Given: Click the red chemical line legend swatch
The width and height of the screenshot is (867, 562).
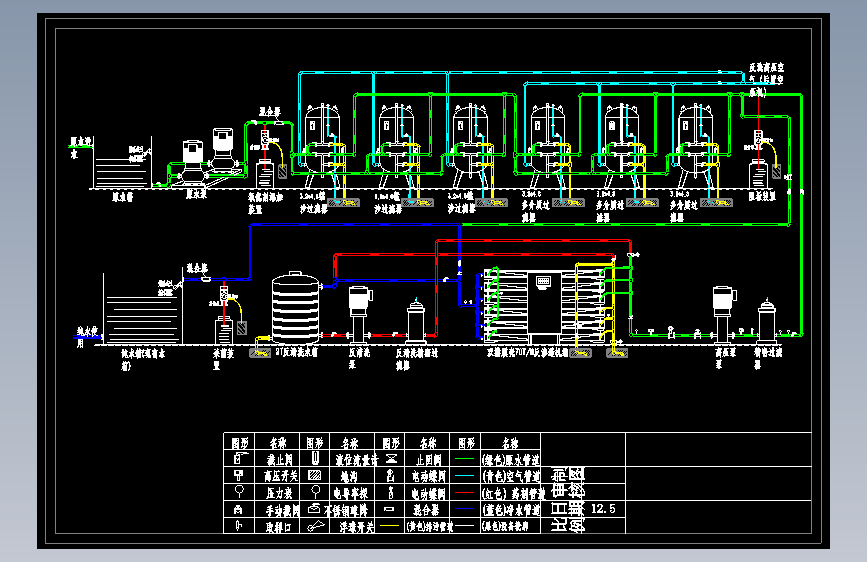Looking at the screenshot, I should (464, 492).
